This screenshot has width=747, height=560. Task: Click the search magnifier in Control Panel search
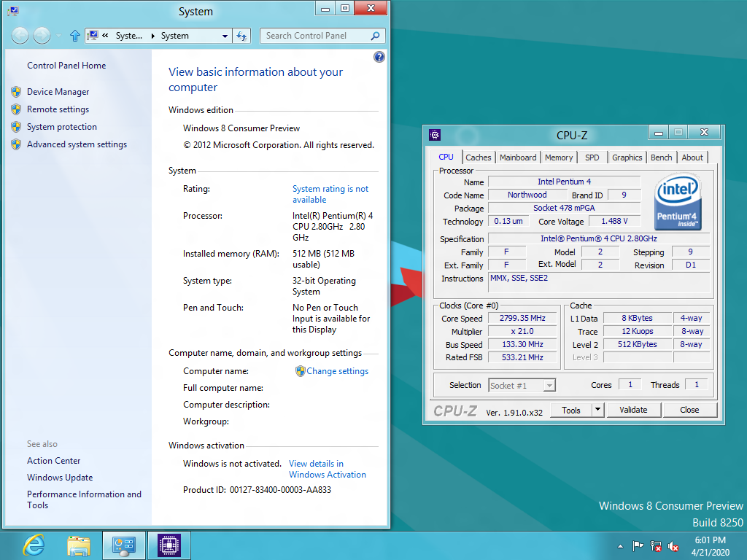(376, 36)
